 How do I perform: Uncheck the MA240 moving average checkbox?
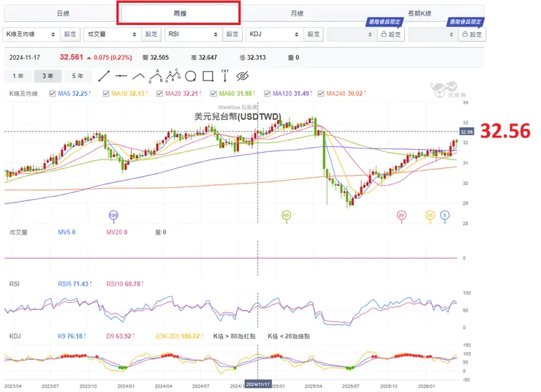tap(320, 94)
